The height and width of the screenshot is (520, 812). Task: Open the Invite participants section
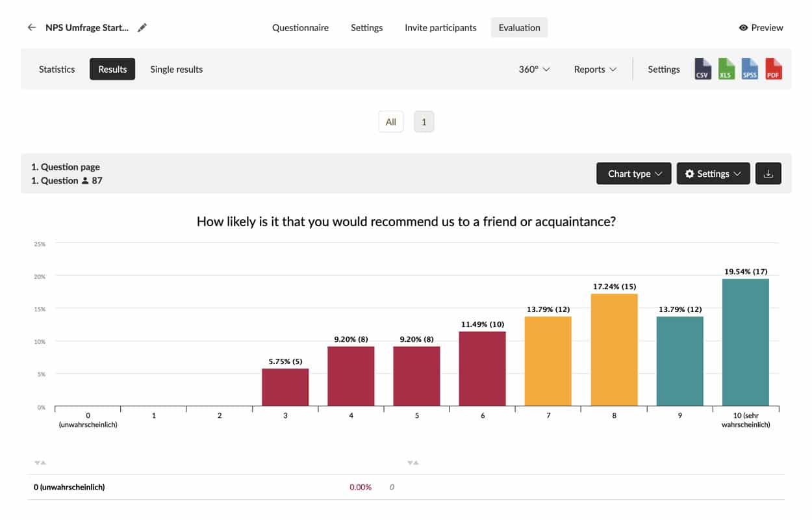(x=440, y=27)
